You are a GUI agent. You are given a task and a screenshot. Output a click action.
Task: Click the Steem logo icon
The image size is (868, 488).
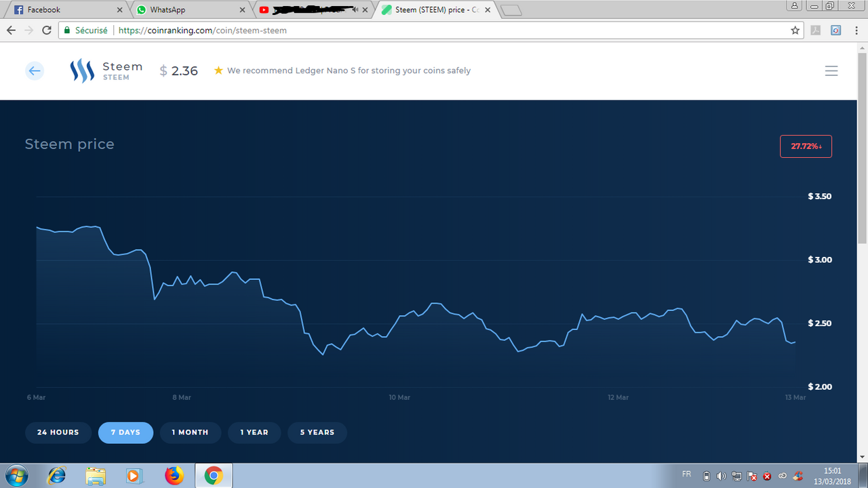pos(82,70)
